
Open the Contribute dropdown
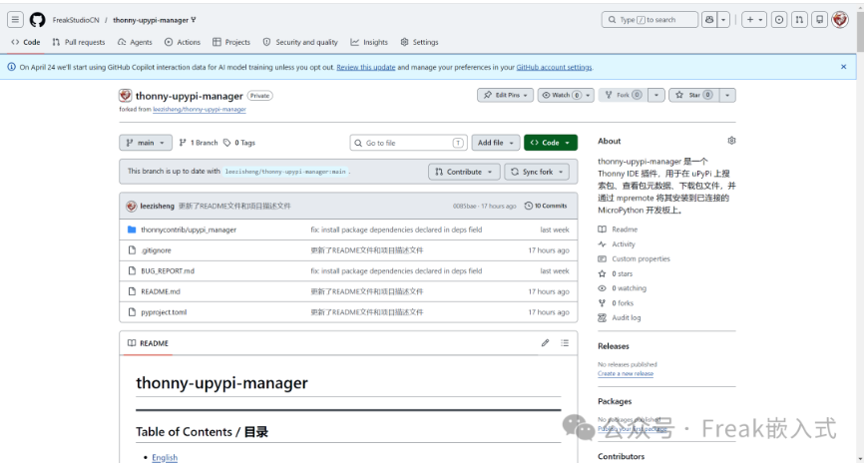coord(464,173)
